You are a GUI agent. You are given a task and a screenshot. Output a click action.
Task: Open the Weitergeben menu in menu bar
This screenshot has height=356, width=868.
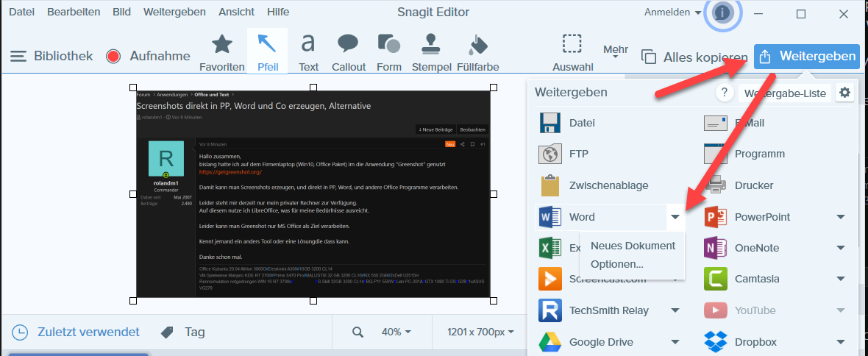174,12
